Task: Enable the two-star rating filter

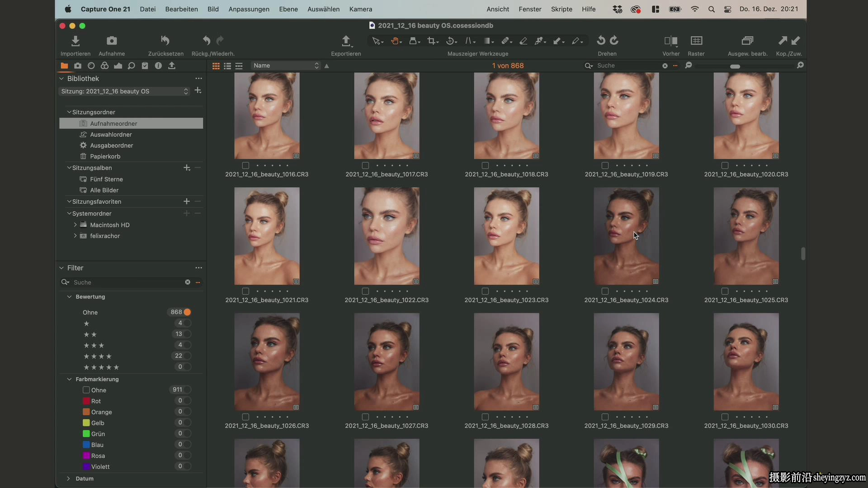Action: pyautogui.click(x=187, y=334)
